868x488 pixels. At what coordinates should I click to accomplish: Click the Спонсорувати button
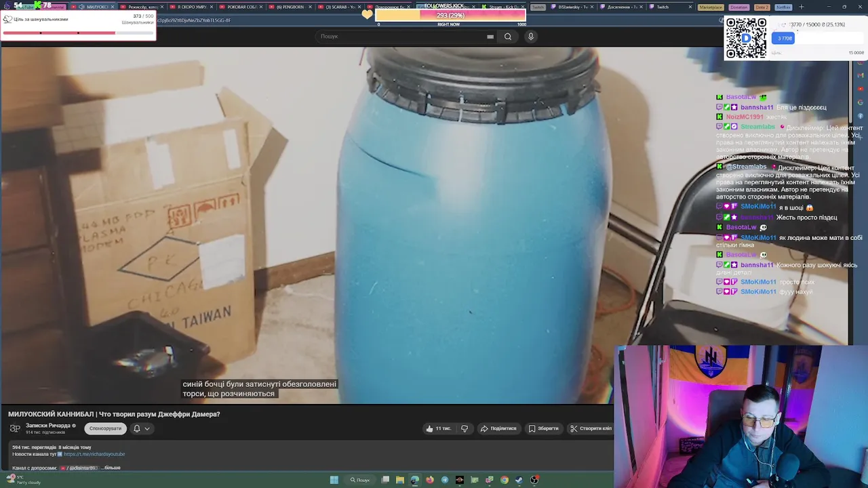point(105,428)
